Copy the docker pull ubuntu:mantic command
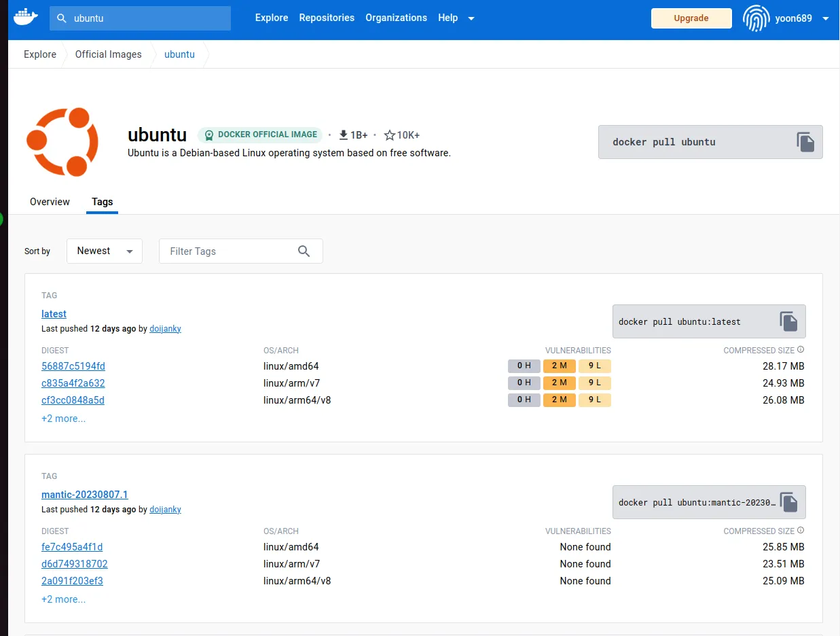This screenshot has height=636, width=840. 788,502
